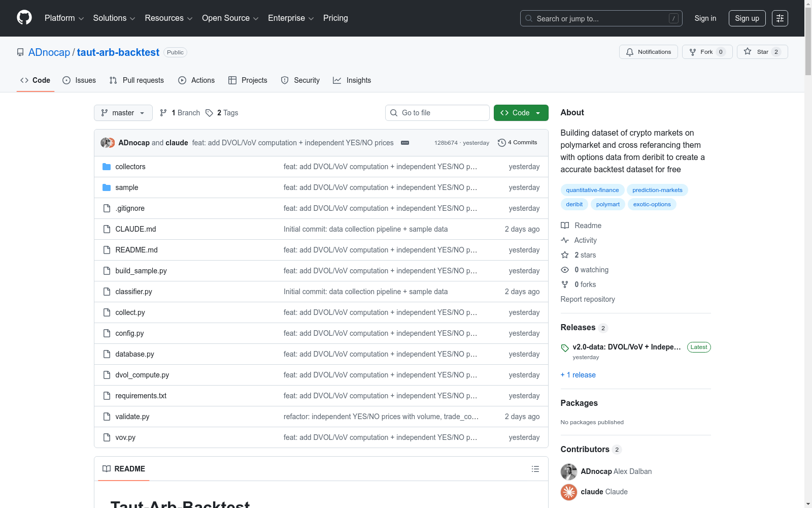The image size is (812, 508).
Task: Select the Code repository tab
Action: 36,80
